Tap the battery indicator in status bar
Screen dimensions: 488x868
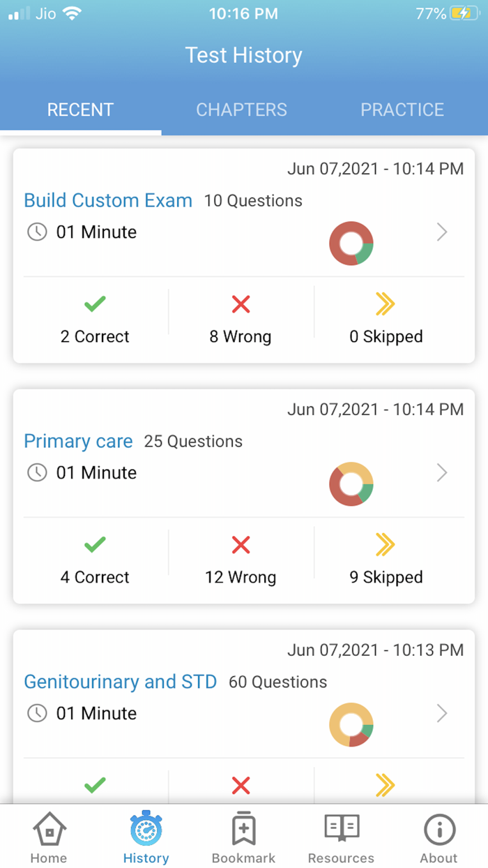point(464,12)
